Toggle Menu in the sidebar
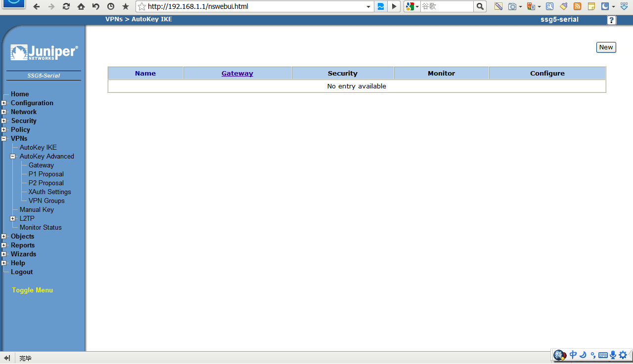Viewport: 633px width, 364px height. pos(32,290)
